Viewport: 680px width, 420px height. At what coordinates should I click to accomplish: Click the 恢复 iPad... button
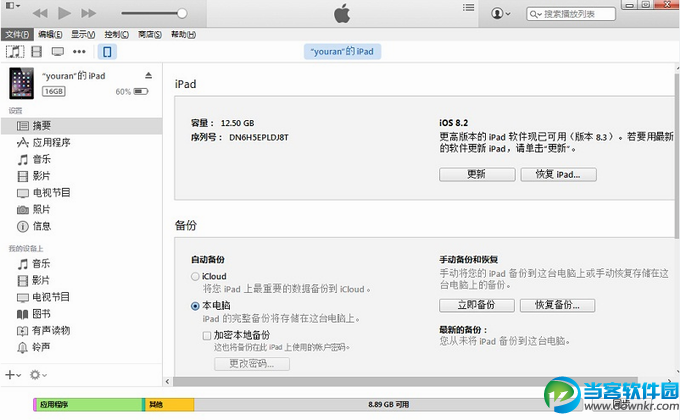coord(558,174)
